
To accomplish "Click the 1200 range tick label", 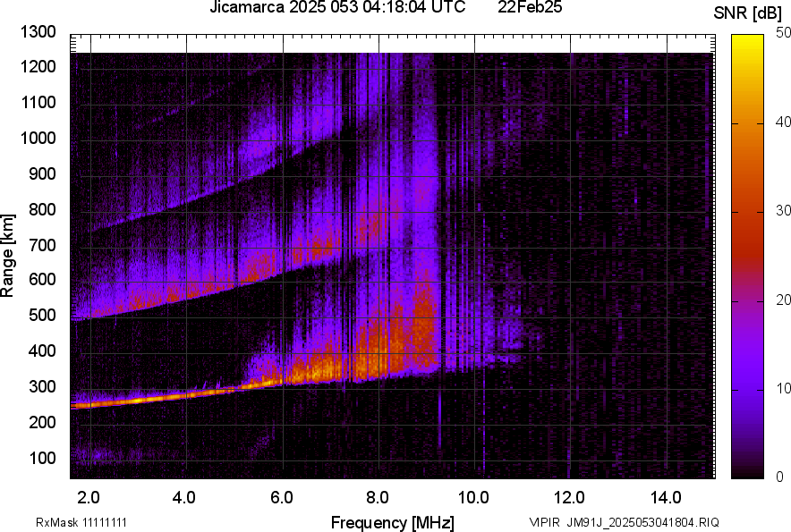I will tap(38, 66).
